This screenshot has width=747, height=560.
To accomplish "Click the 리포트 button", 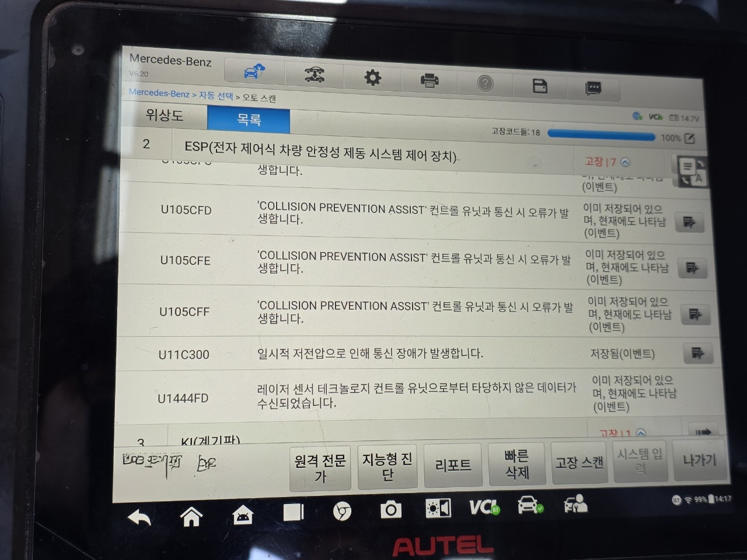I will coord(453,465).
